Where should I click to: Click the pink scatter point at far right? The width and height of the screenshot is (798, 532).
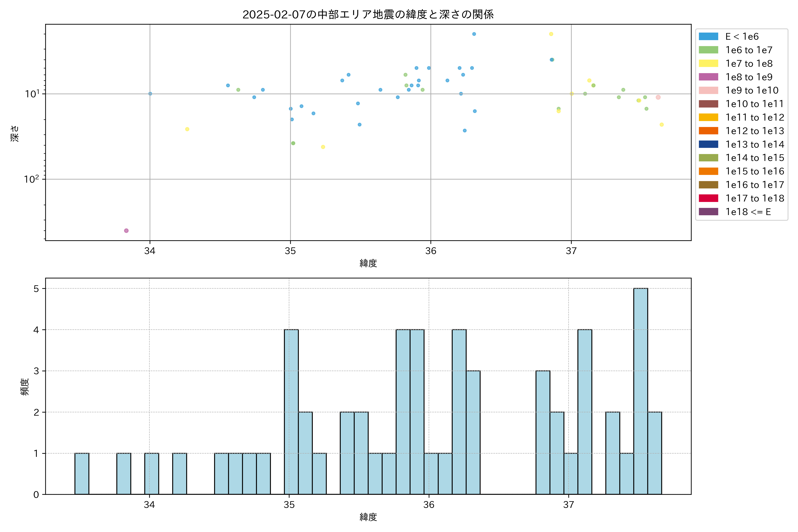[x=658, y=97]
